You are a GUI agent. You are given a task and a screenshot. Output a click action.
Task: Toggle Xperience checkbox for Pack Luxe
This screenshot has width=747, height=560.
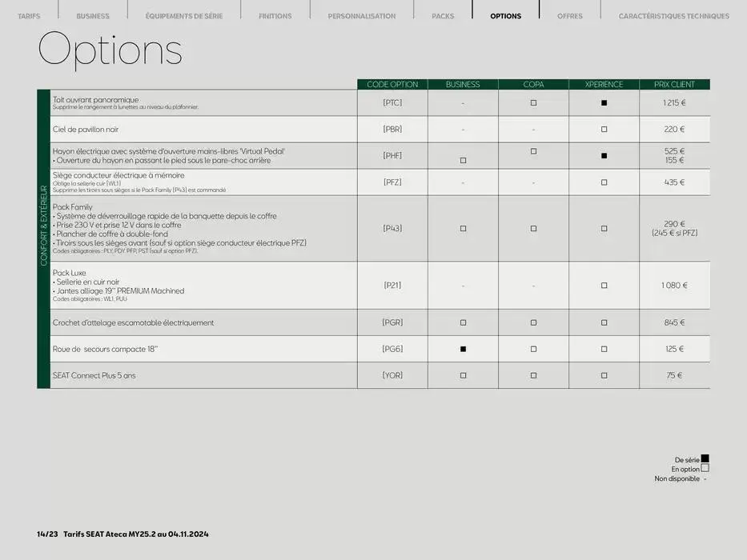pos(604,285)
